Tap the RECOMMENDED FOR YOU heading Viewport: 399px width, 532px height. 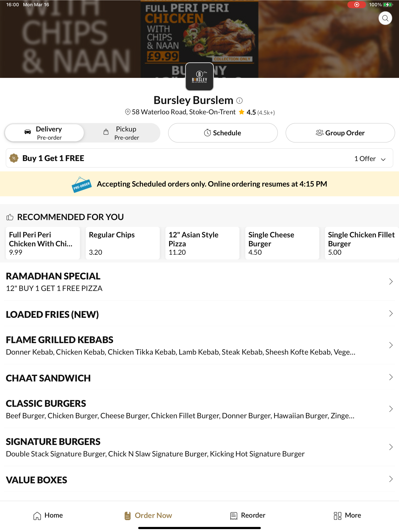tap(70, 217)
